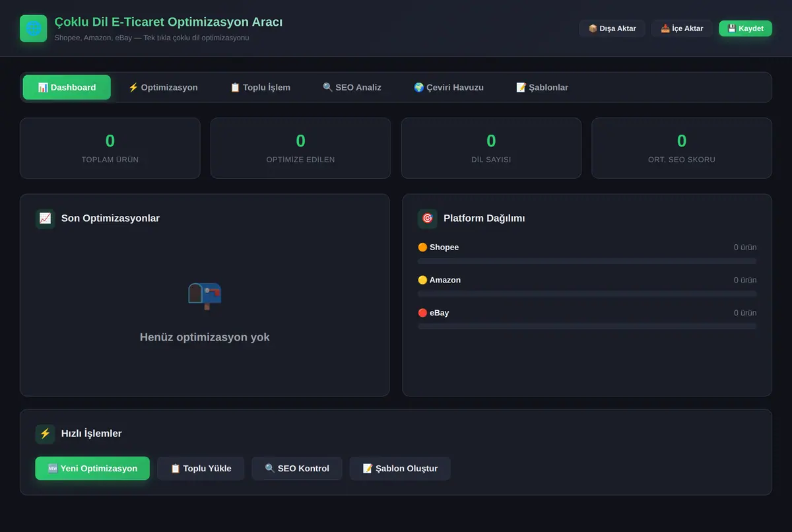Click the Amazon progress bar

click(587, 294)
